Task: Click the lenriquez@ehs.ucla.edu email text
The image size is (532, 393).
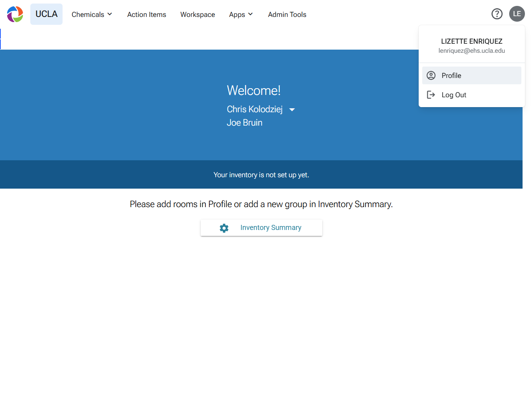Action: click(472, 51)
